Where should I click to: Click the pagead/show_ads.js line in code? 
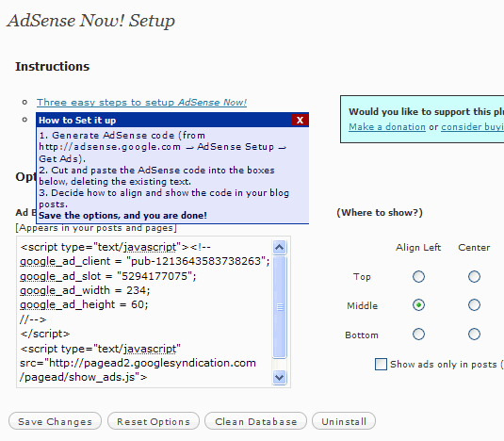point(84,377)
